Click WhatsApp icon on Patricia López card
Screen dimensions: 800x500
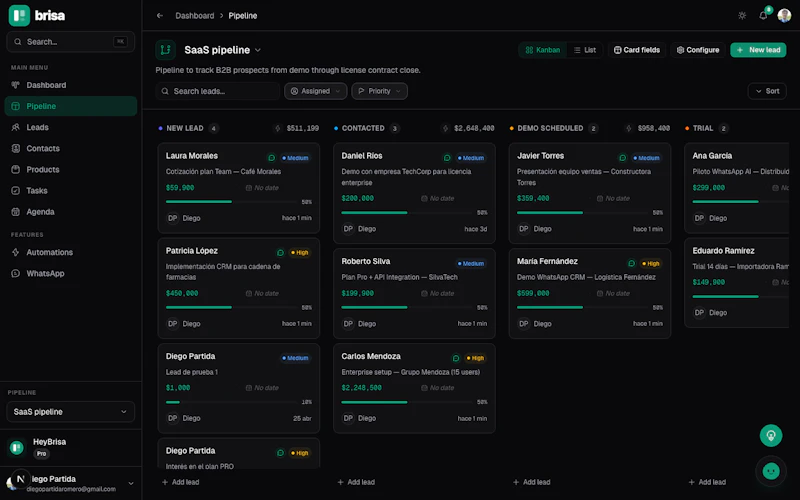point(280,253)
